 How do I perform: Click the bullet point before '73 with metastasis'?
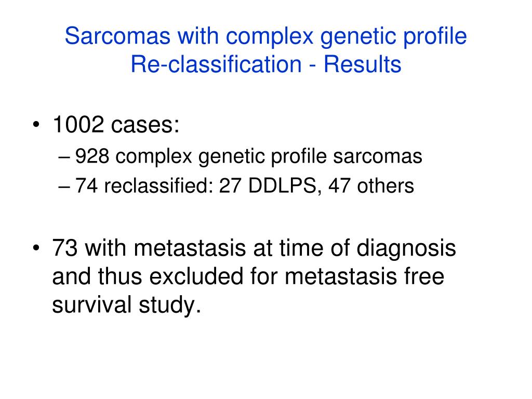pyautogui.click(x=36, y=248)
